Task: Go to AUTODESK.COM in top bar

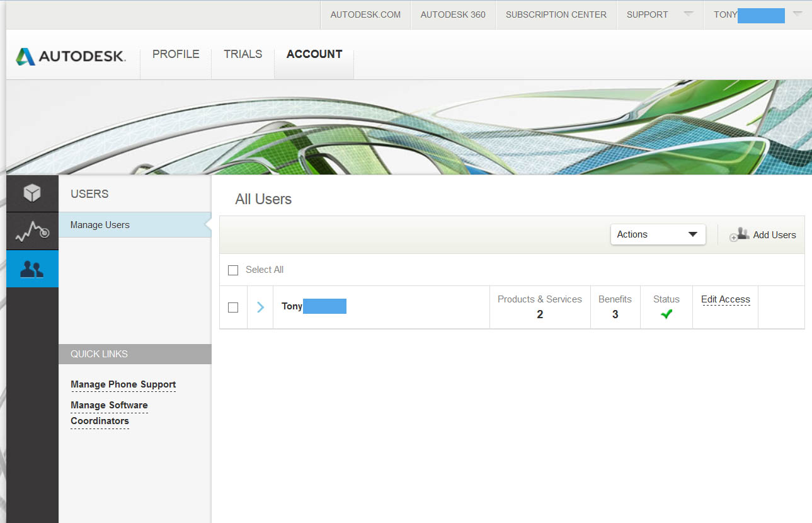Action: tap(365, 14)
